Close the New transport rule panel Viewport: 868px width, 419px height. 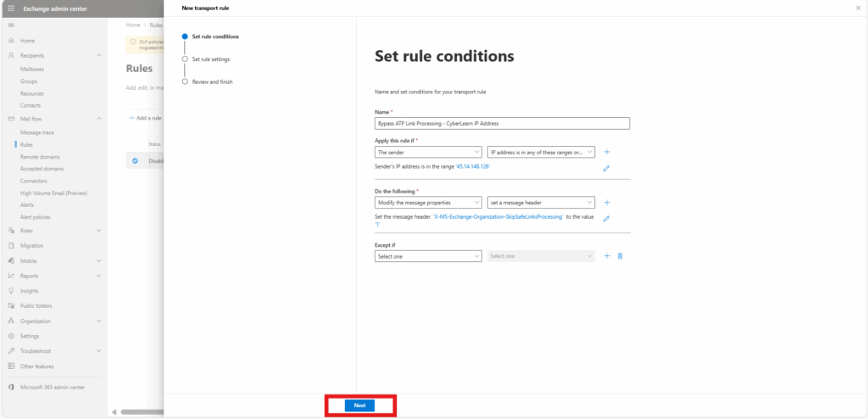pos(858,8)
